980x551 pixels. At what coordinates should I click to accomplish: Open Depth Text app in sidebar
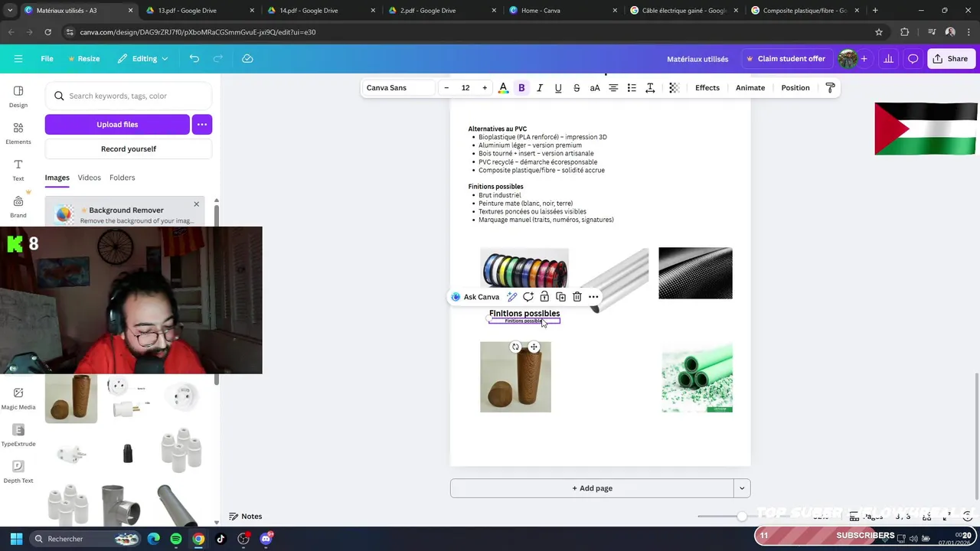click(18, 471)
